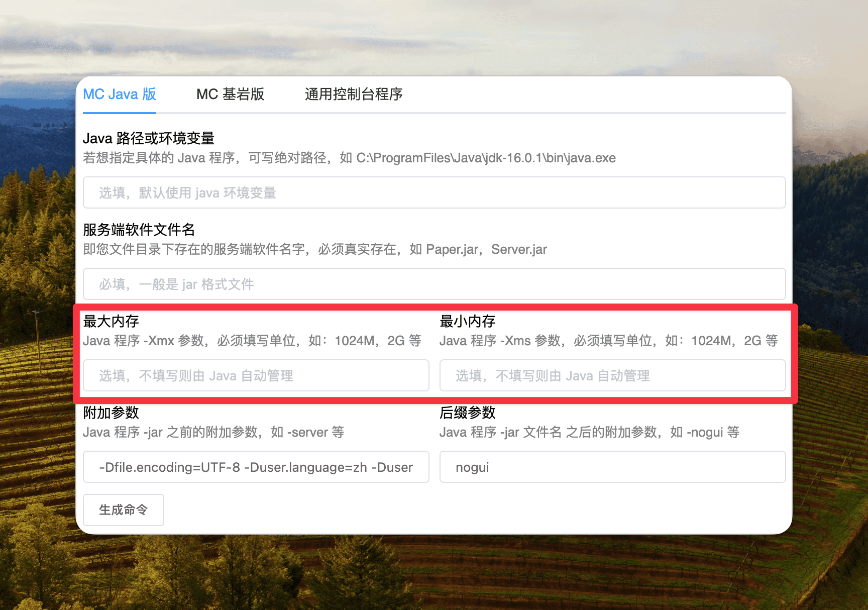868x610 pixels.
Task: Click the description mentioning the jdk-16.0.1 path
Action: (x=349, y=158)
